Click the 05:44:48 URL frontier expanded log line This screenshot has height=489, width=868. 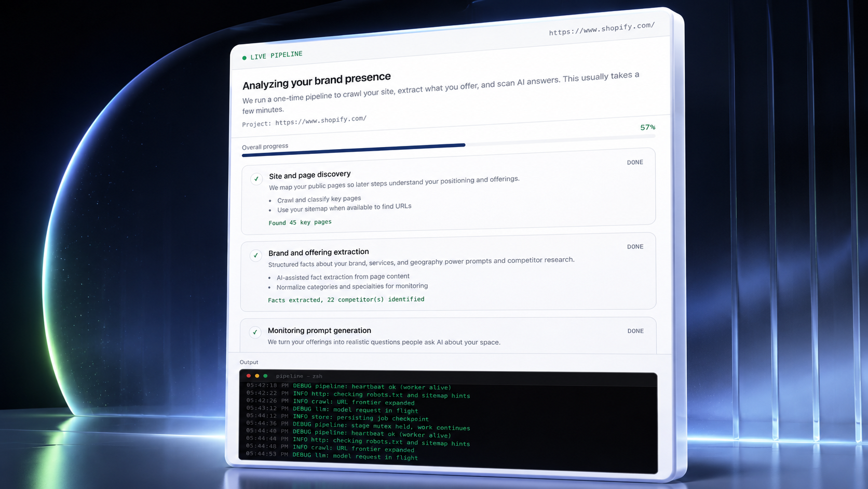click(x=330, y=448)
